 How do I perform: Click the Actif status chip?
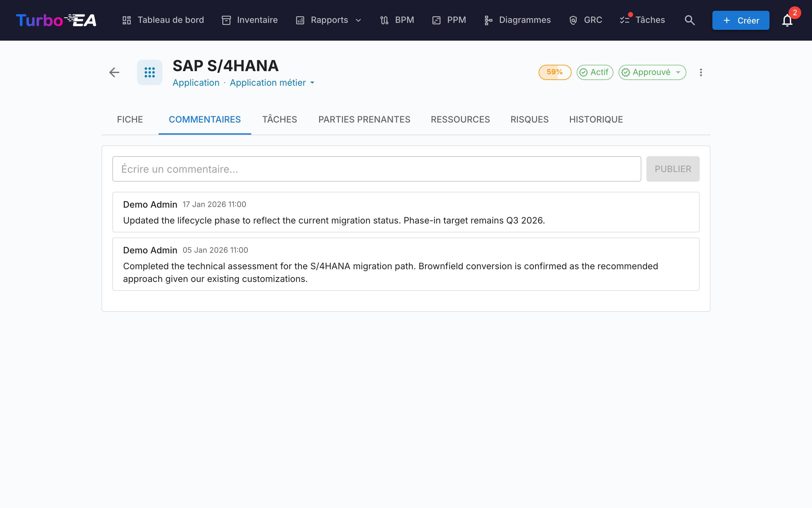595,72
